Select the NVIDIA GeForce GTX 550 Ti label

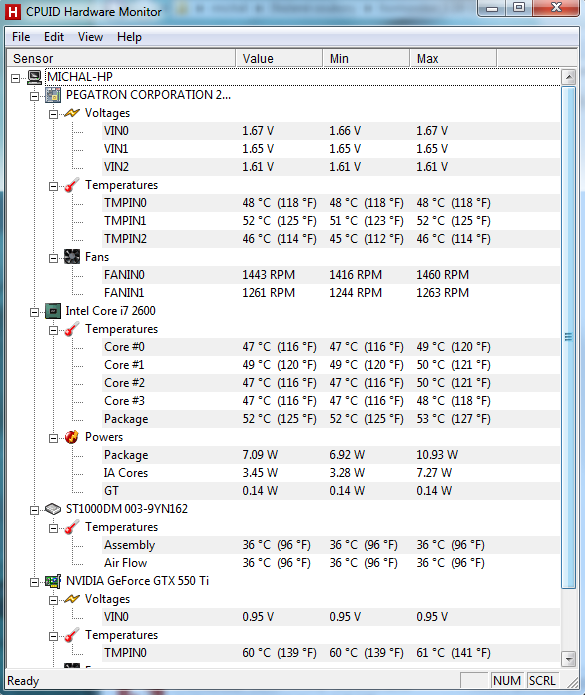137,581
